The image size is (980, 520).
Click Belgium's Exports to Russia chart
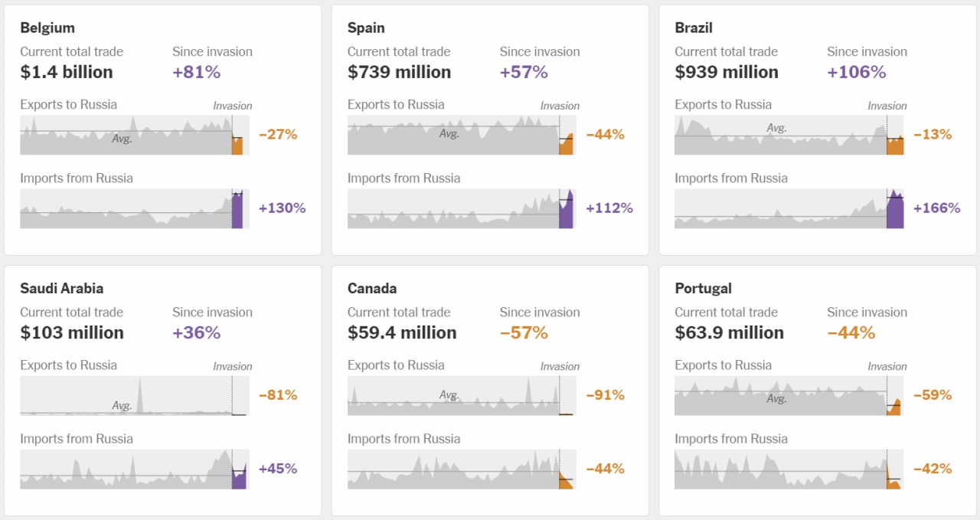pos(130,136)
